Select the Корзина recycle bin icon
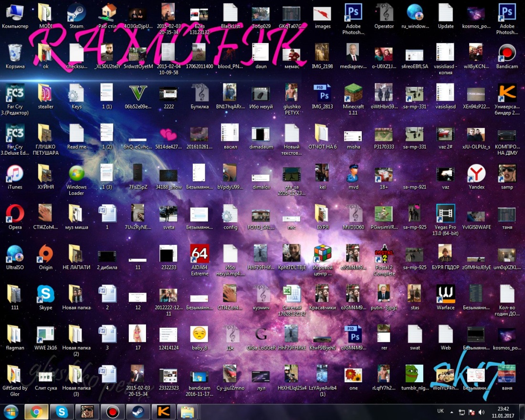Screen dimensions: 525x420 [x=15, y=52]
